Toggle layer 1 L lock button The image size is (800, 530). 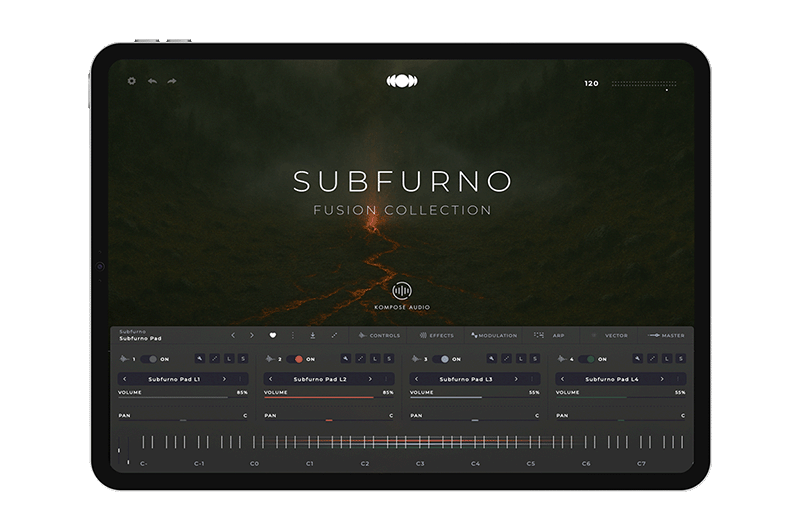[229, 359]
